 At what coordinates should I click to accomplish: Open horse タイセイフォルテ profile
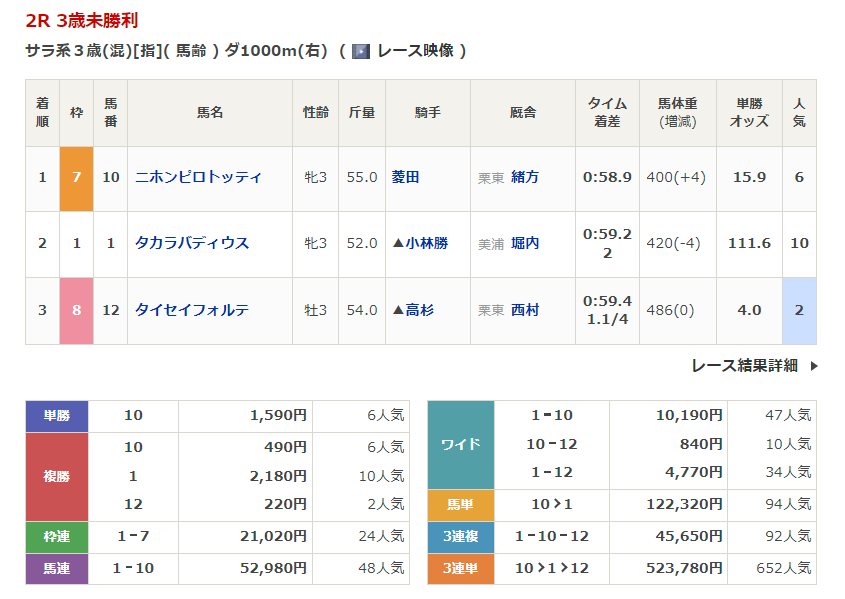pos(192,310)
